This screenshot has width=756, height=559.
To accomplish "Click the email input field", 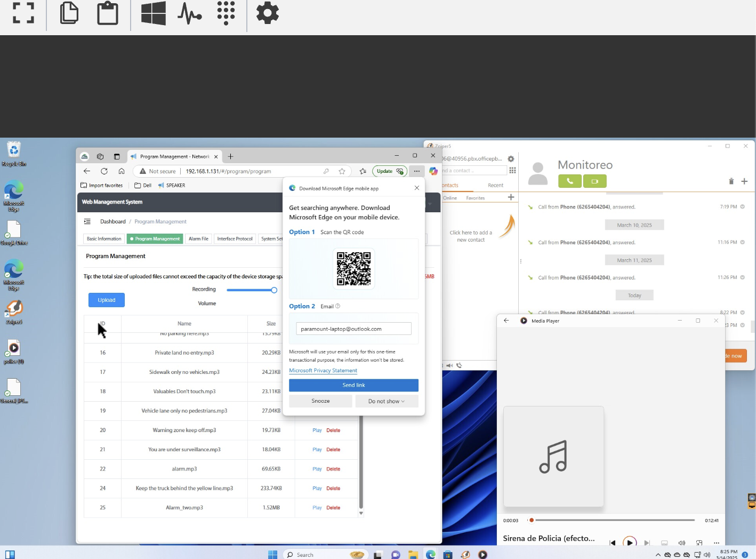I will [353, 329].
